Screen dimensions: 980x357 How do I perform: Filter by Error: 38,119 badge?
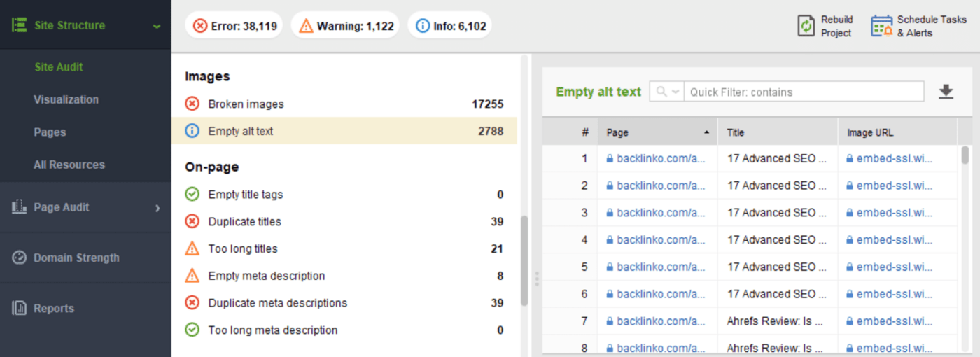click(x=234, y=26)
